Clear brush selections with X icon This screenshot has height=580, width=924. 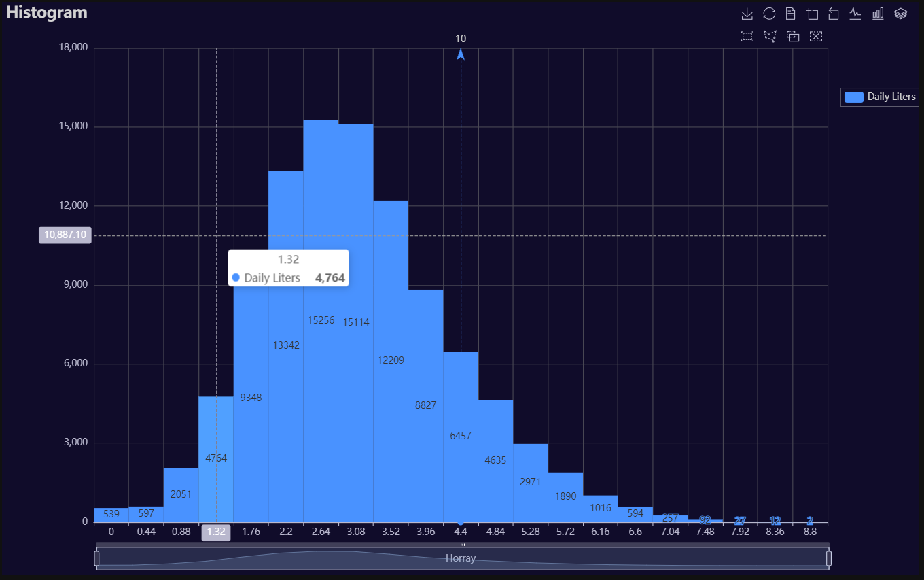pos(816,36)
